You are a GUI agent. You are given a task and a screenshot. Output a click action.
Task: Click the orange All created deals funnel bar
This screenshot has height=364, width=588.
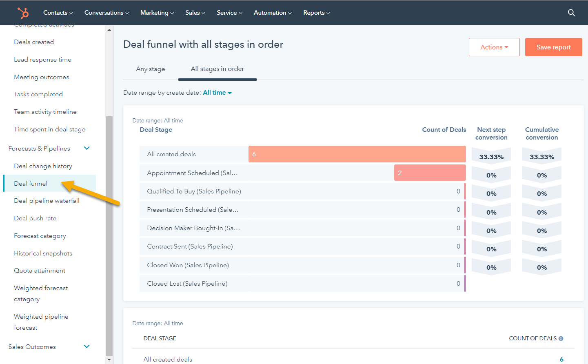(357, 154)
